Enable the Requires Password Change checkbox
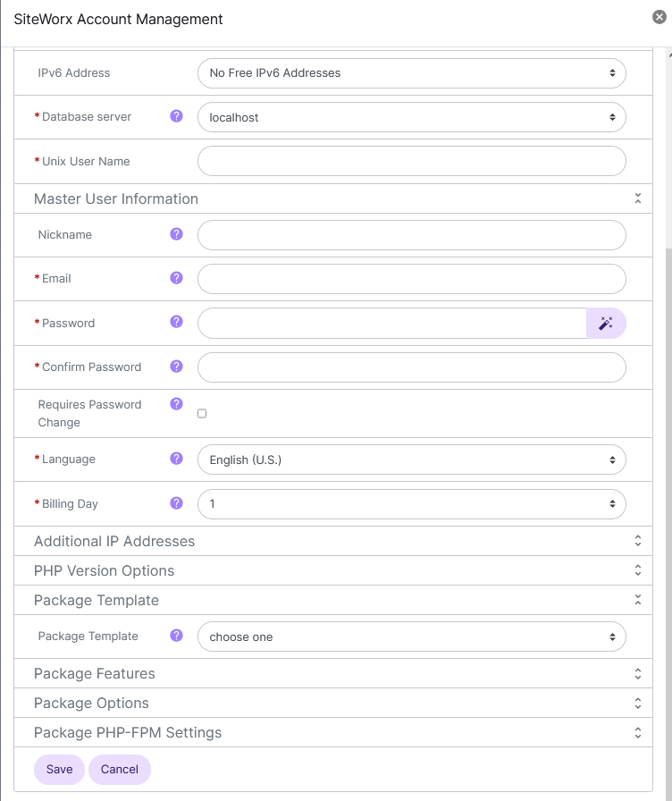Viewport: 672px width, 801px height. coord(202,412)
